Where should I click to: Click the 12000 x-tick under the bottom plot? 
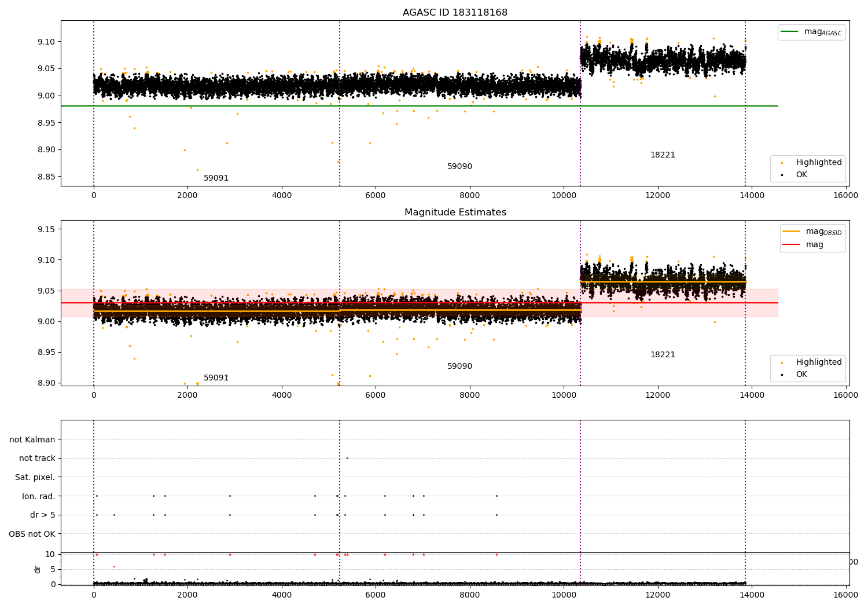[657, 595]
